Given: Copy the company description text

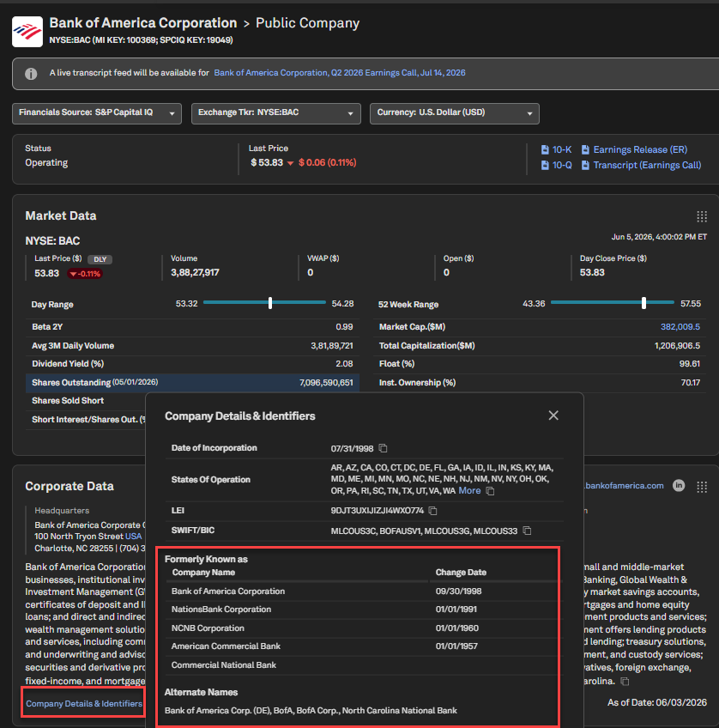Looking at the screenshot, I should [x=625, y=681].
